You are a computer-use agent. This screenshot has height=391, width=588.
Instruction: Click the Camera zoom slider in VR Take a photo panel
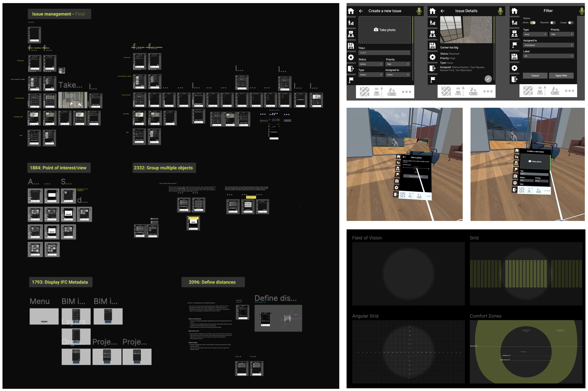coord(416,168)
